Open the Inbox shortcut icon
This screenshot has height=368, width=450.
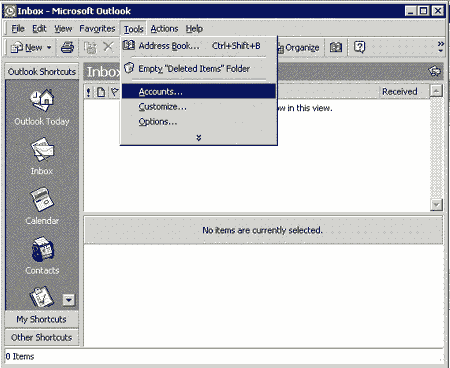coord(42,157)
